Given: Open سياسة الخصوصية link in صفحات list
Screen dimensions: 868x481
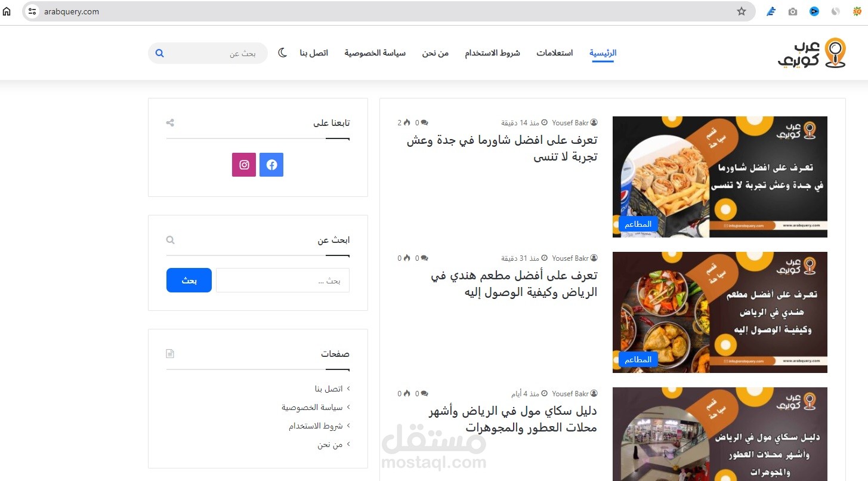Looking at the screenshot, I should [x=312, y=407].
